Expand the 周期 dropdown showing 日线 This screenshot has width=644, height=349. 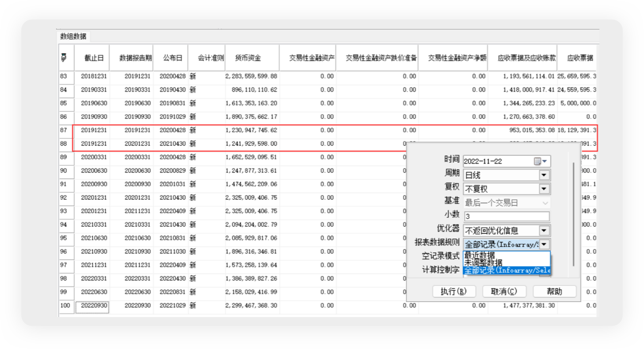click(544, 175)
